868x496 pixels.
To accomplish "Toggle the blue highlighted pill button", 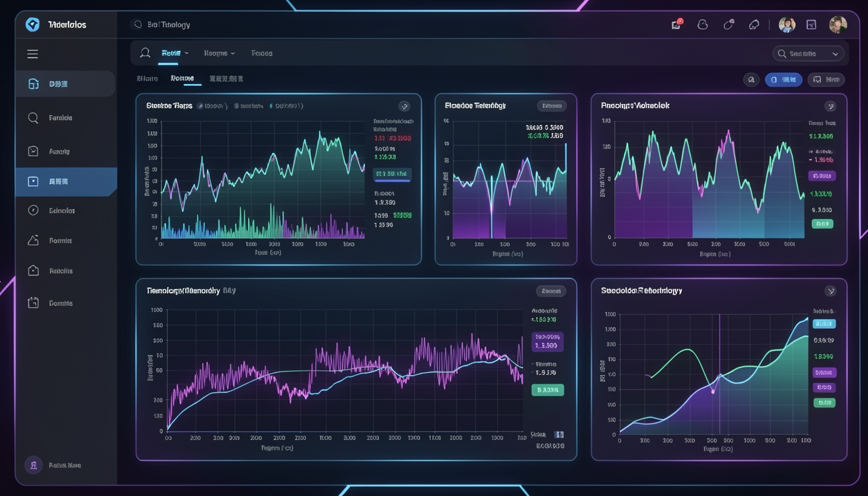I will point(783,79).
